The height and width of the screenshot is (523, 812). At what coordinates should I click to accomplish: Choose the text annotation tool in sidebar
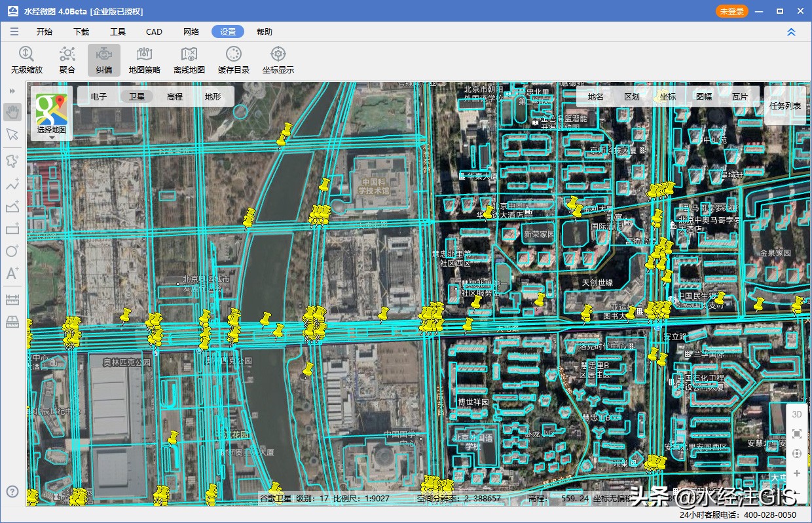click(12, 274)
